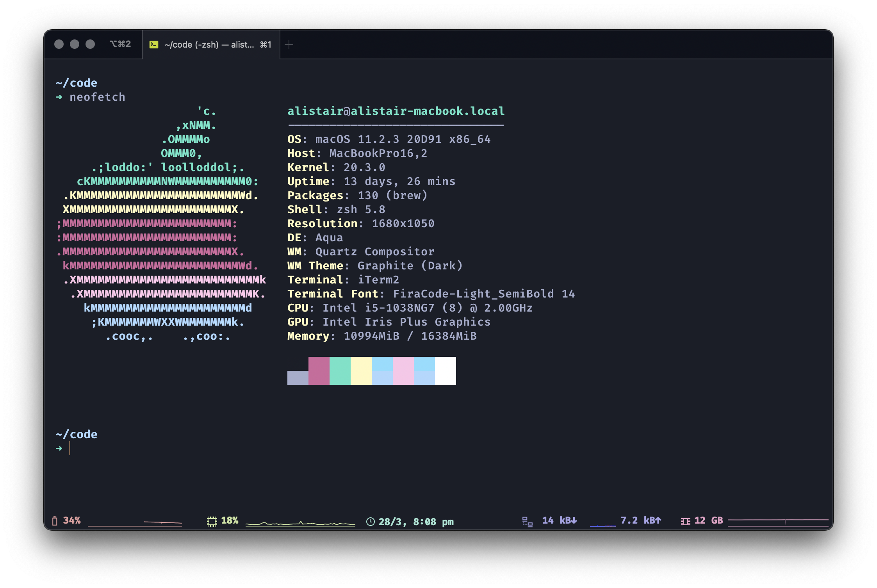Click the CPU chip icon in status bar

(x=212, y=521)
